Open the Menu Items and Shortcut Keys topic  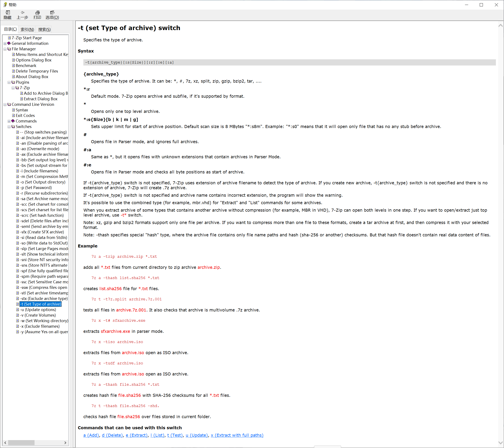pyautogui.click(x=42, y=55)
